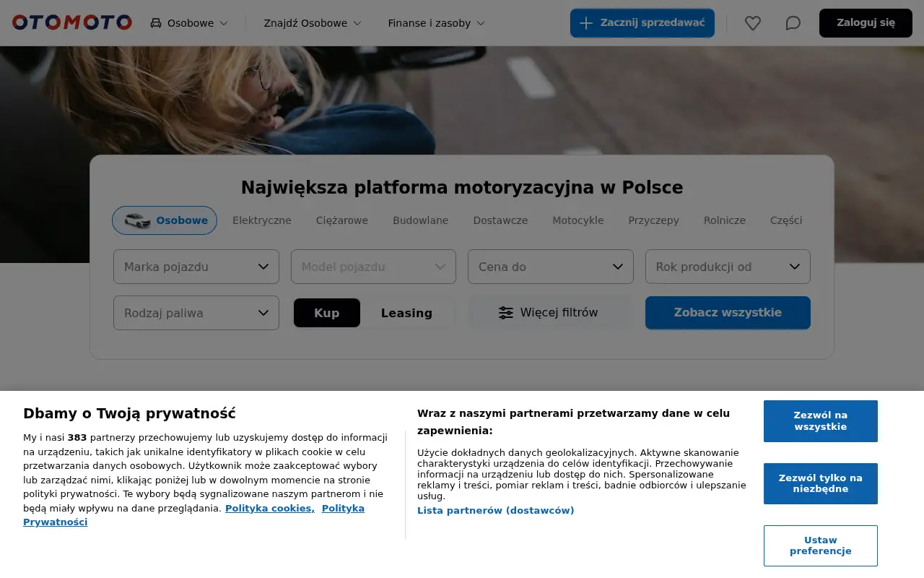Switch to the Przyczepy tab

point(654,220)
